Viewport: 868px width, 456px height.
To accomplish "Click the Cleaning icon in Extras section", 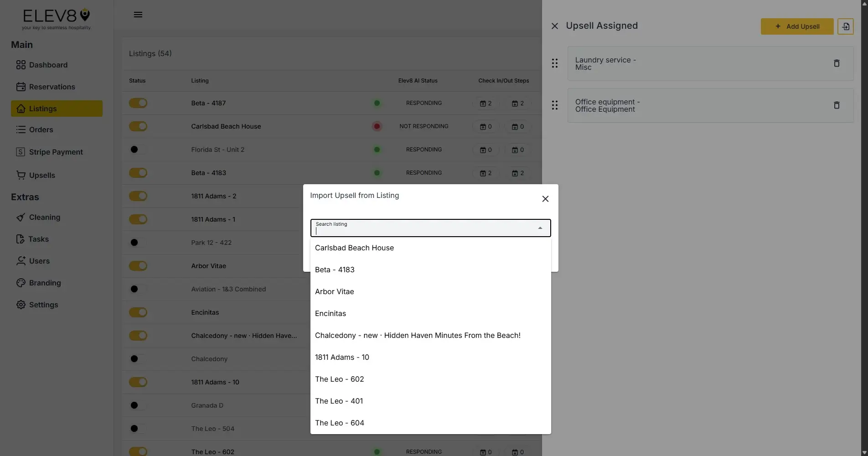I will click(21, 218).
